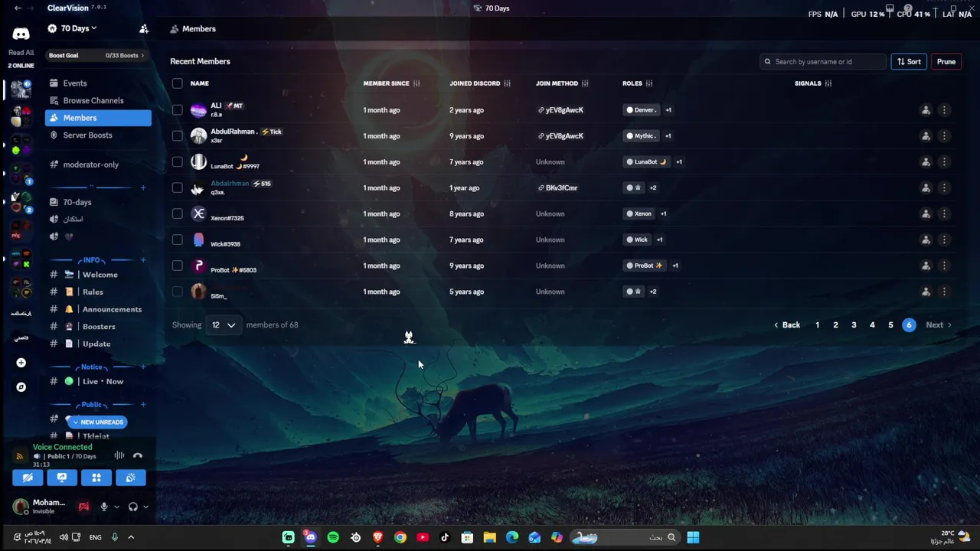Show hidden system tray icons chevron

(131, 537)
